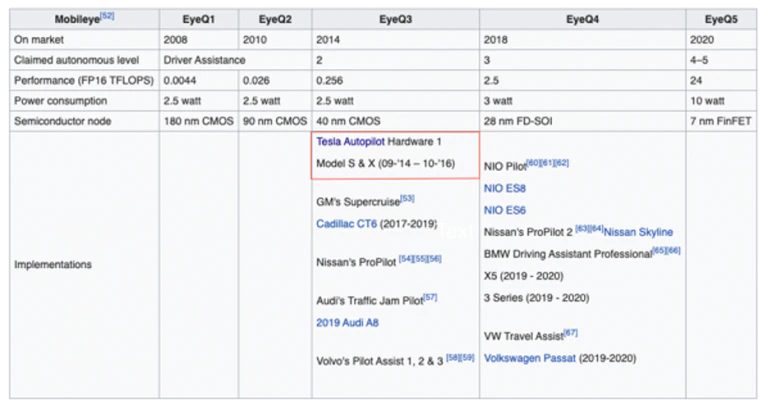Open citation [60] after NIO Pilot
This screenshot has width=768, height=402.
point(533,163)
